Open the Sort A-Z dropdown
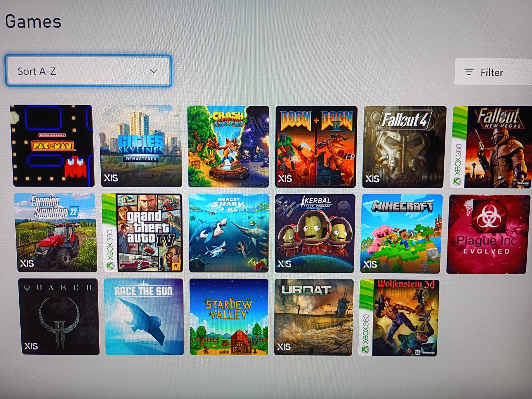 [x=88, y=71]
